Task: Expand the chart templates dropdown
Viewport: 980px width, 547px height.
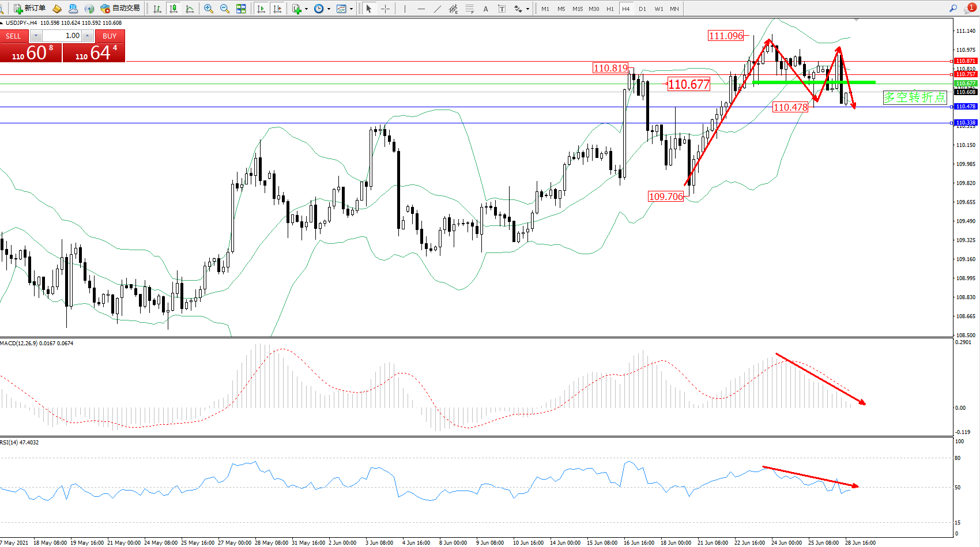Action: (351, 9)
